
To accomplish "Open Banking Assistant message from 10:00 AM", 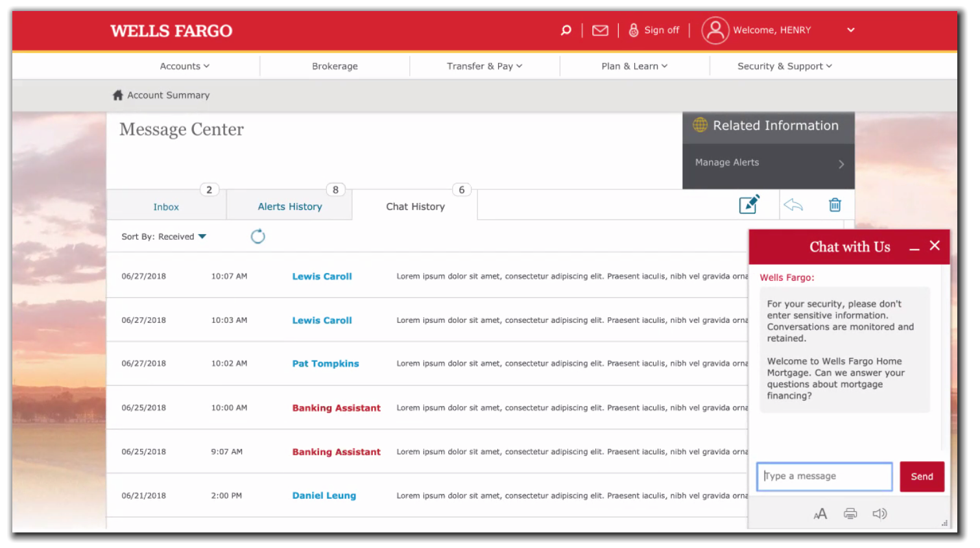I will tap(336, 408).
